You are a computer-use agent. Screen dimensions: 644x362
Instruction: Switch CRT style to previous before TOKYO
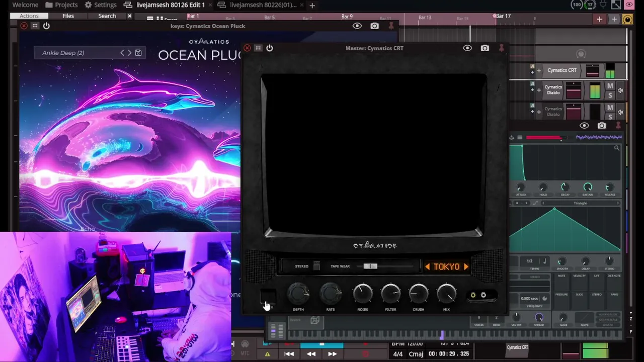click(428, 267)
